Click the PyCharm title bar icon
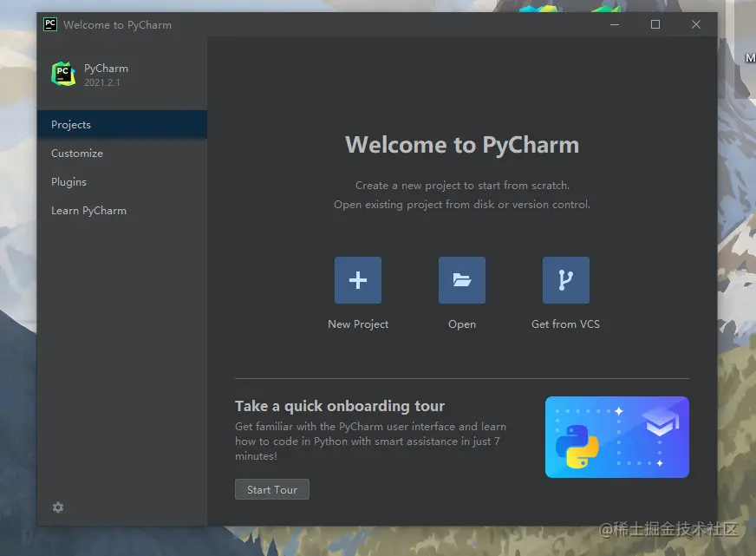 [50, 24]
